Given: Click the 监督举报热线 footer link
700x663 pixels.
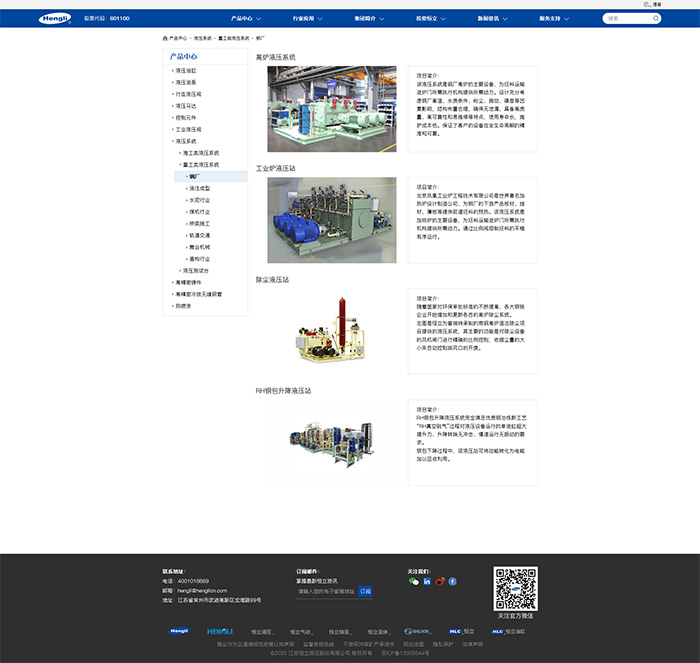Looking at the screenshot, I should click(318, 644).
